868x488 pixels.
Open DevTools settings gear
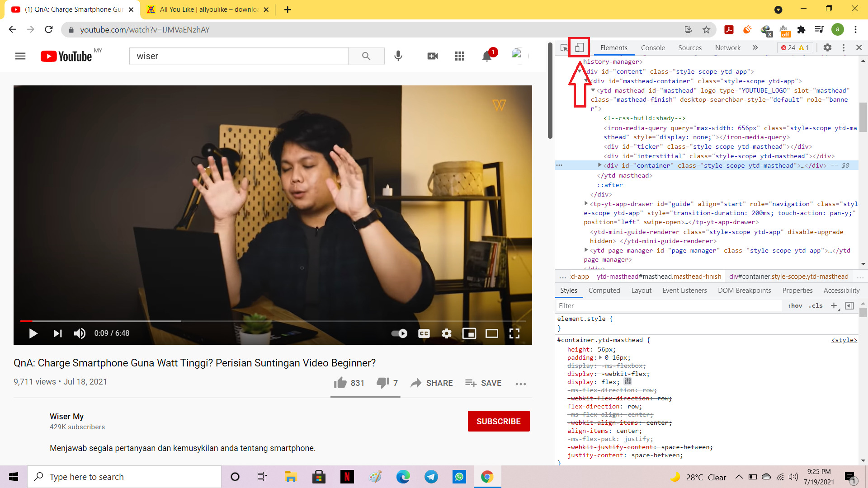[x=827, y=47]
